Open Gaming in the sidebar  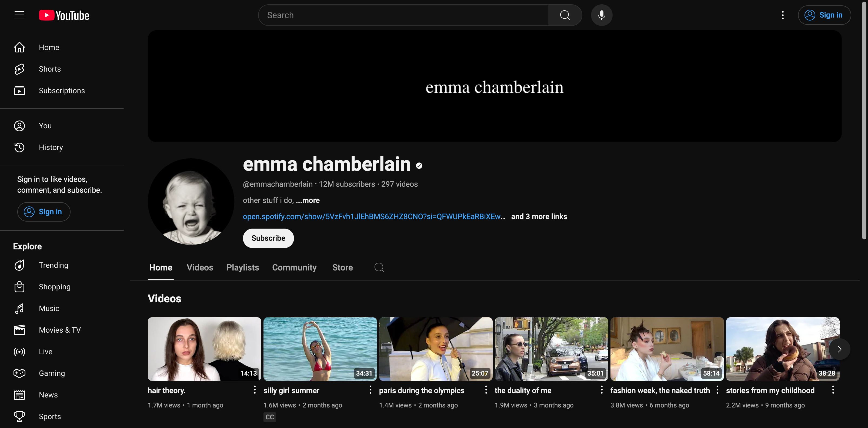(x=52, y=373)
